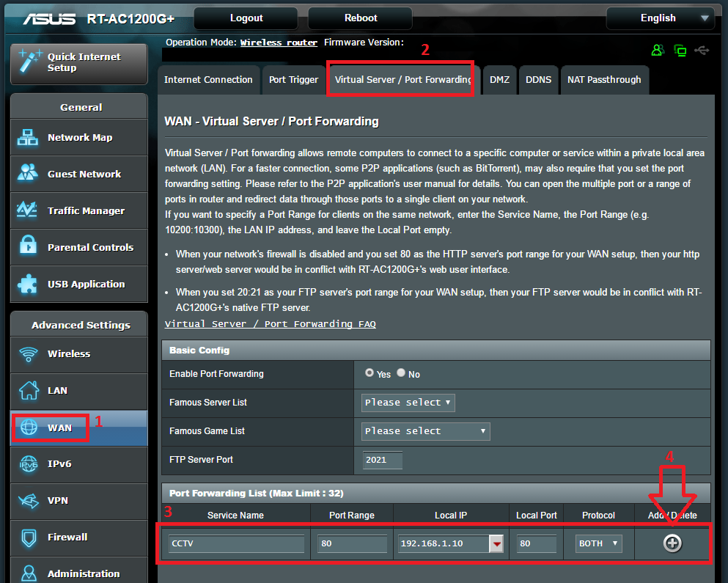Switch to the DDNS tab
Viewport: 728px width, 583px height.
(x=539, y=80)
